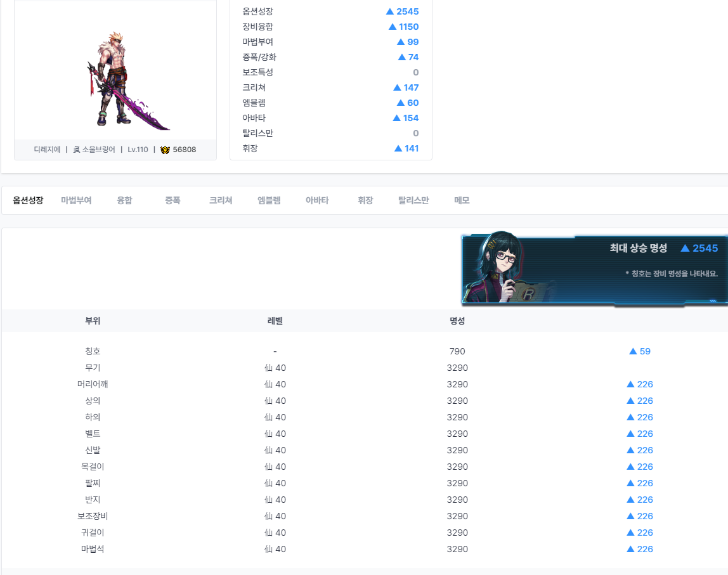Switch to the 마법부여 tab
The width and height of the screenshot is (728, 575).
coord(76,200)
